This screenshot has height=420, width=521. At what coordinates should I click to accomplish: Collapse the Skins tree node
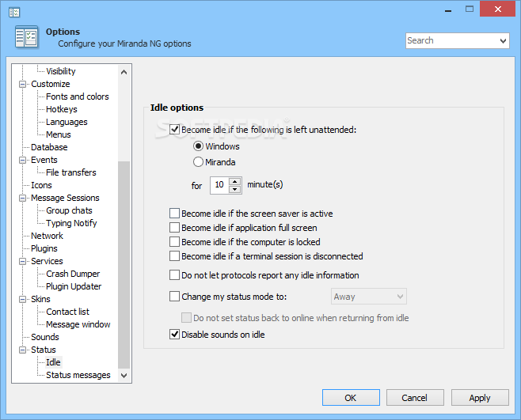click(22, 299)
